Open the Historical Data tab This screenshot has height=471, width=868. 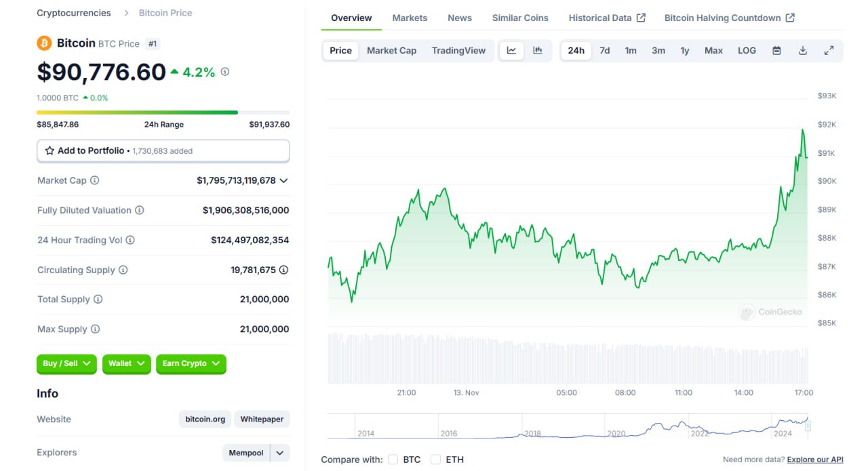coord(606,18)
